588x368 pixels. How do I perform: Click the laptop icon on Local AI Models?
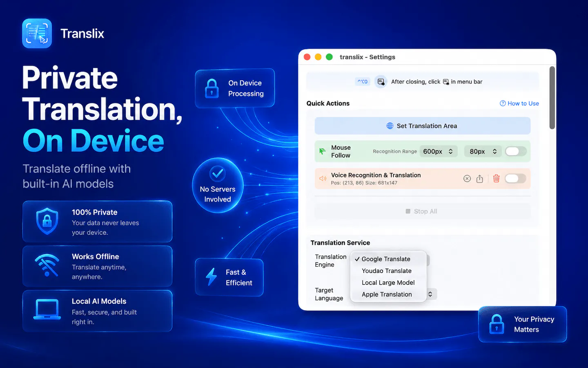pos(47,310)
